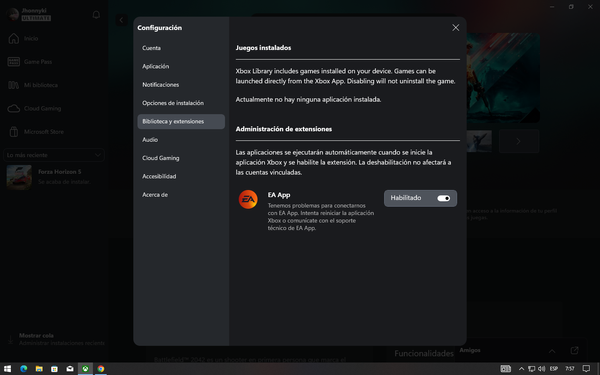Screen dimensions: 600x375
Task: Click next arrow in screenshot carousel
Action: click(518, 141)
